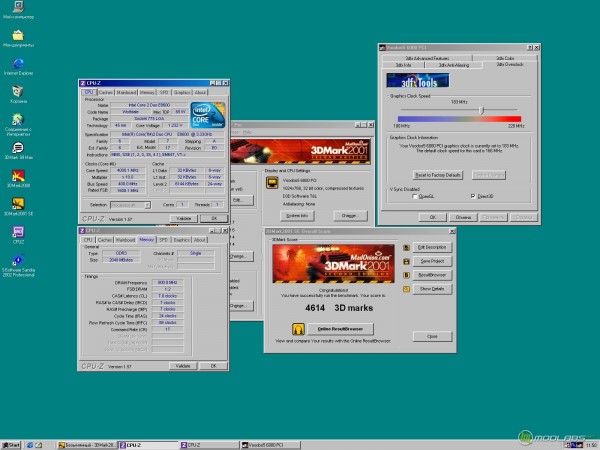Select CPU tab in bottom CPU-Z window
The height and width of the screenshot is (450, 600).
(88, 240)
